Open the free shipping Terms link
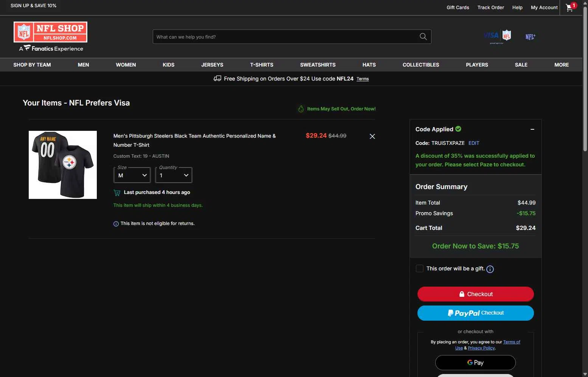 click(x=363, y=79)
